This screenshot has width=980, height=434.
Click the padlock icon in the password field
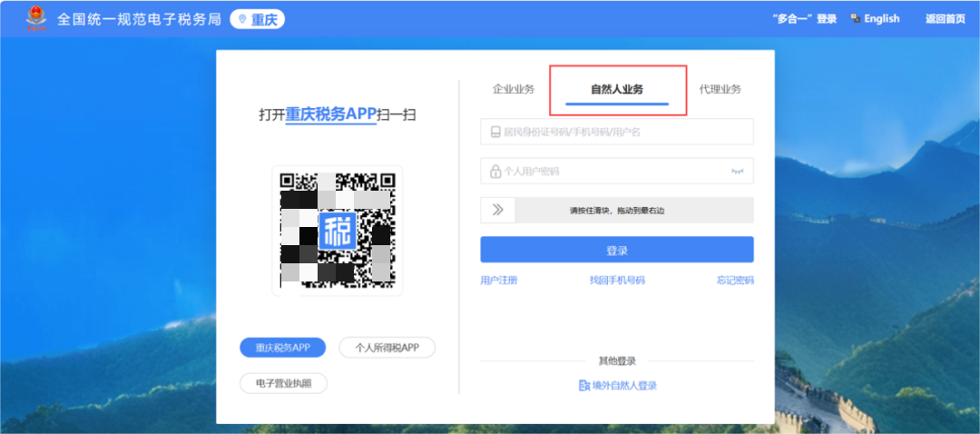coord(495,171)
